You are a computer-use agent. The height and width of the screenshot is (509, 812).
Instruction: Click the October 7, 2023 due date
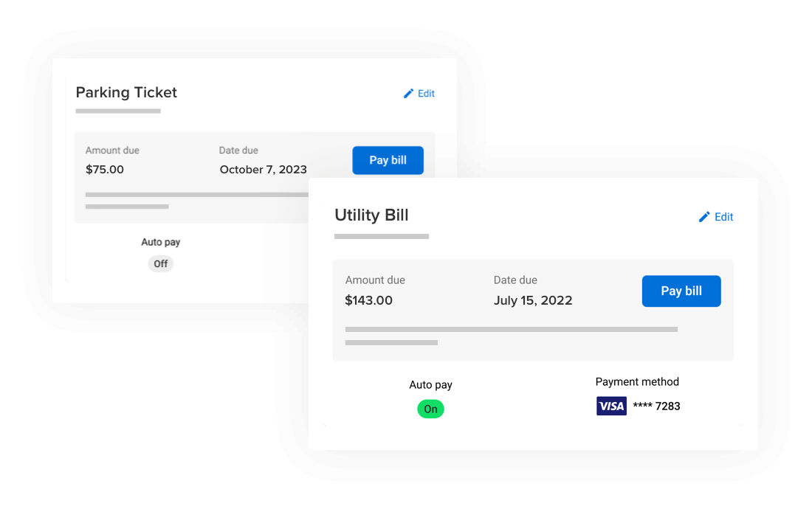(x=263, y=170)
